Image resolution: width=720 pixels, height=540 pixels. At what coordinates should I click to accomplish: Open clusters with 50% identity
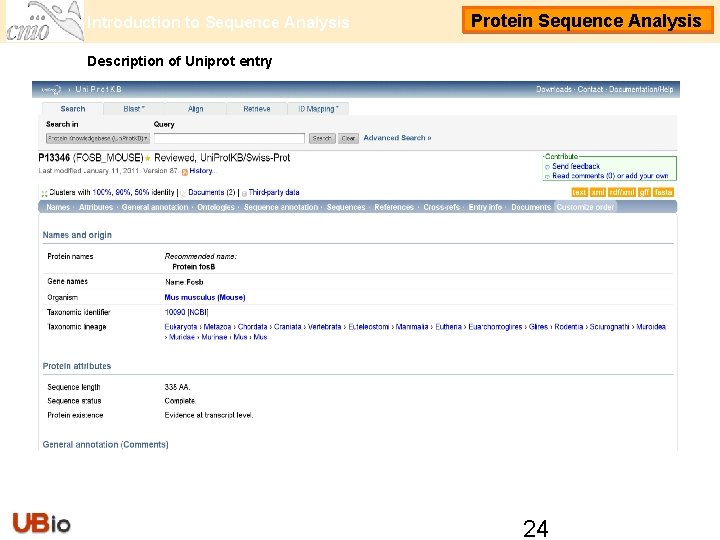click(142, 192)
